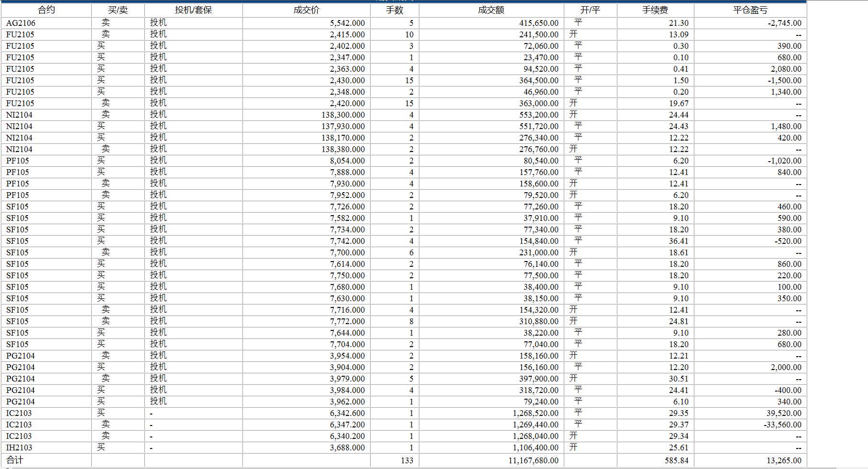Click the amount 397,900.00

(539, 379)
